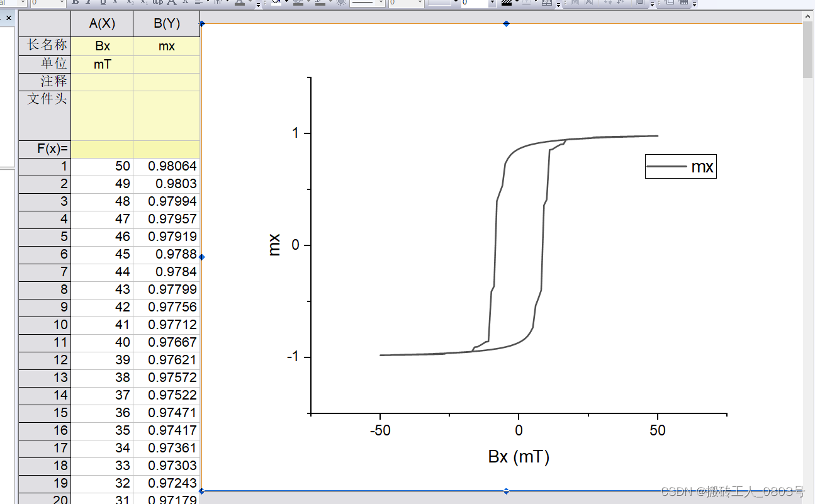Viewport: 815px width, 504px height.
Task: Click the y-axis tick label -1
Action: click(x=295, y=357)
